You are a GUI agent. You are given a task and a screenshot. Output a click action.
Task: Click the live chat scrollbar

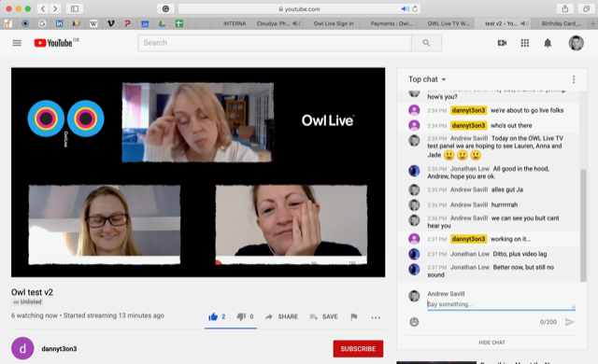coord(583,226)
